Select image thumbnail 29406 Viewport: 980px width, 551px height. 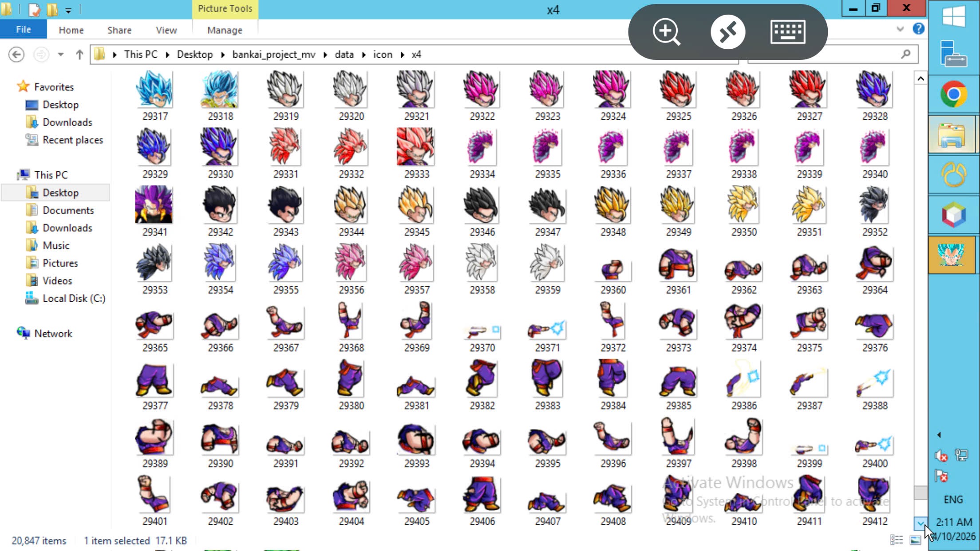pos(482,494)
